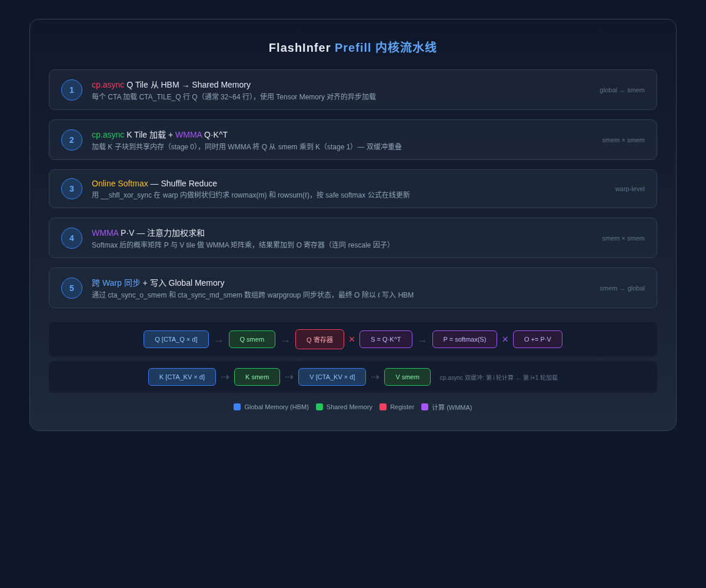Click the Register legend label

(x=402, y=407)
